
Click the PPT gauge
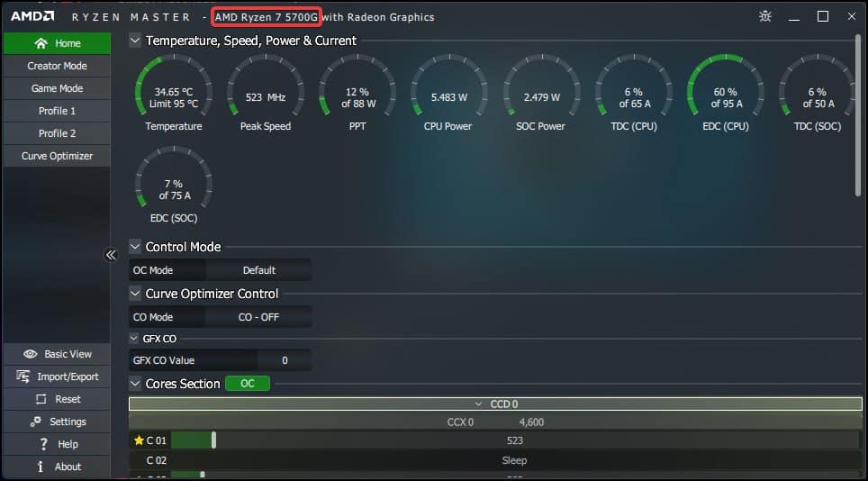pos(357,93)
